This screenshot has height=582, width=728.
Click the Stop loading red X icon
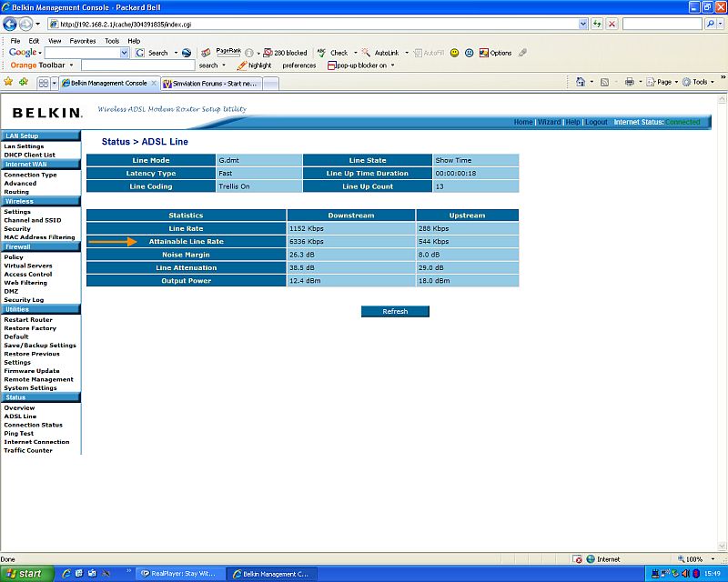[x=612, y=24]
